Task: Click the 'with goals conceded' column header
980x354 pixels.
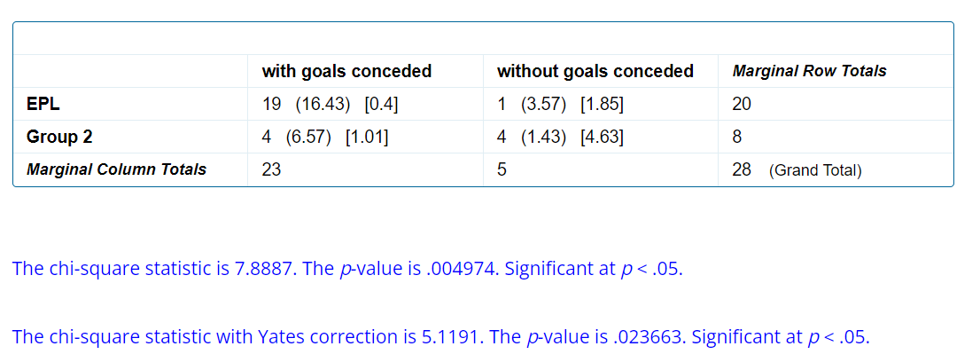Action: 346,71
